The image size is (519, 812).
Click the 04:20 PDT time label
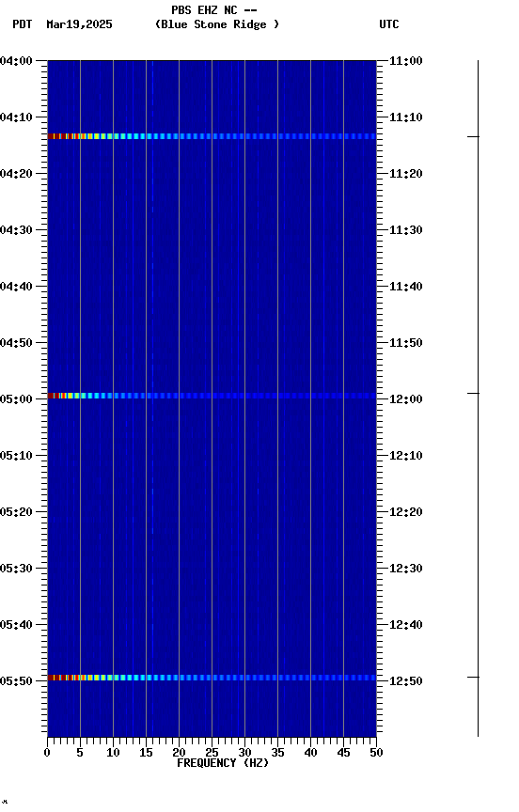point(16,174)
